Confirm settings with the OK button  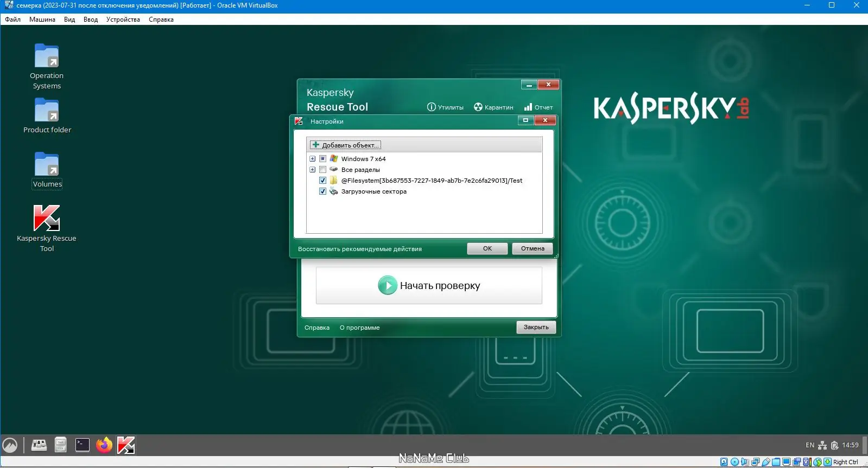pyautogui.click(x=487, y=248)
